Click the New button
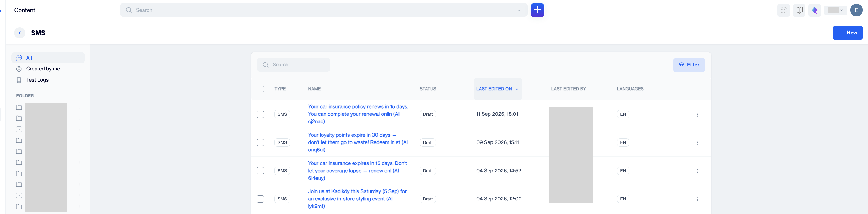The width and height of the screenshot is (868, 214). (x=847, y=33)
